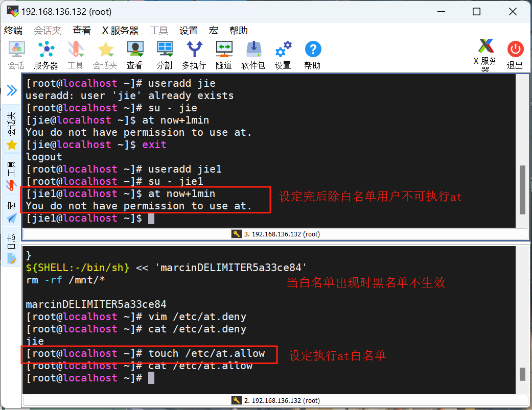Maximize the MobaXterm window
The width and height of the screenshot is (532, 410).
pos(477,12)
